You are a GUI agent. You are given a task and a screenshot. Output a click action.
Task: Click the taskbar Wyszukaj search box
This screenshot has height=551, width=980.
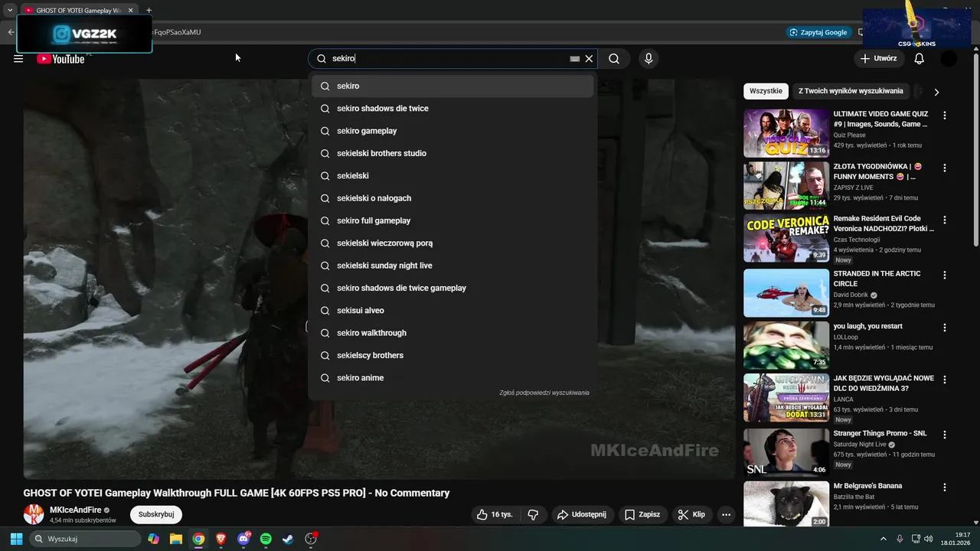tap(85, 539)
